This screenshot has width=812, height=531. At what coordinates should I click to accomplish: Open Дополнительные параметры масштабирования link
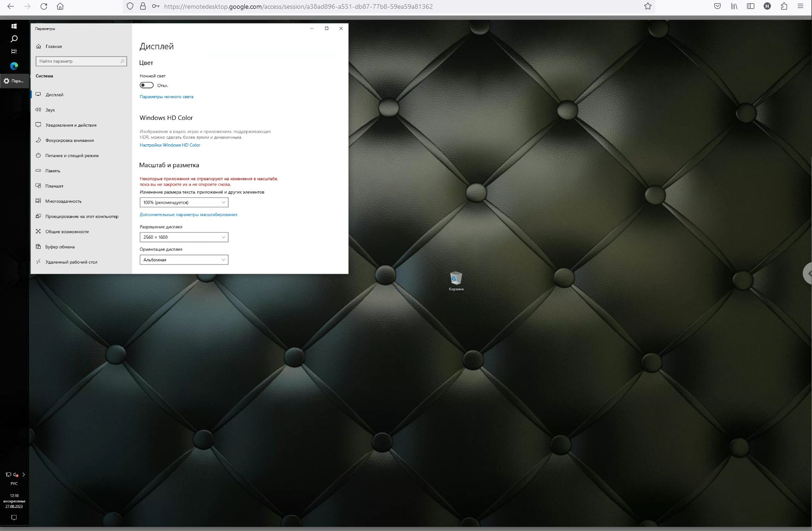(188, 215)
